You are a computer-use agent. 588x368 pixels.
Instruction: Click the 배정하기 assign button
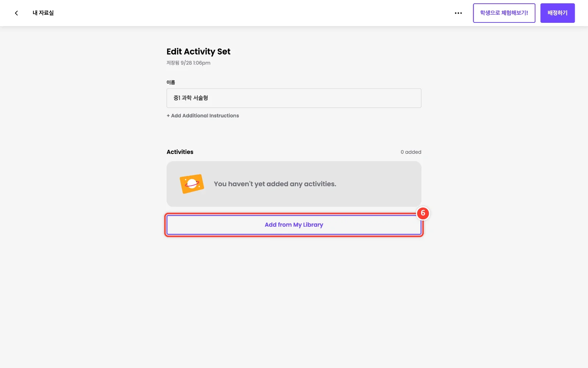tap(557, 13)
